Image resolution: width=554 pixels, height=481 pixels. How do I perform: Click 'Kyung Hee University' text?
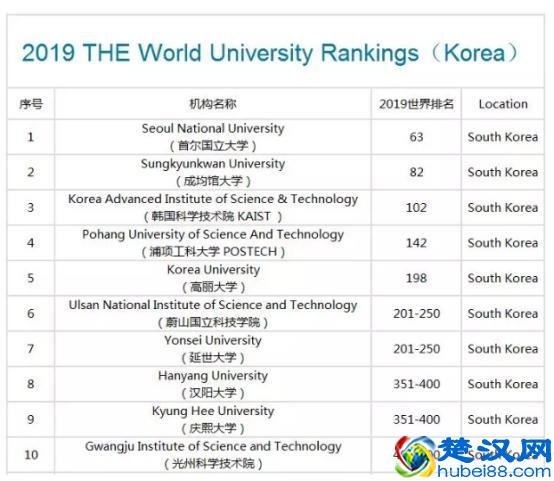213,411
